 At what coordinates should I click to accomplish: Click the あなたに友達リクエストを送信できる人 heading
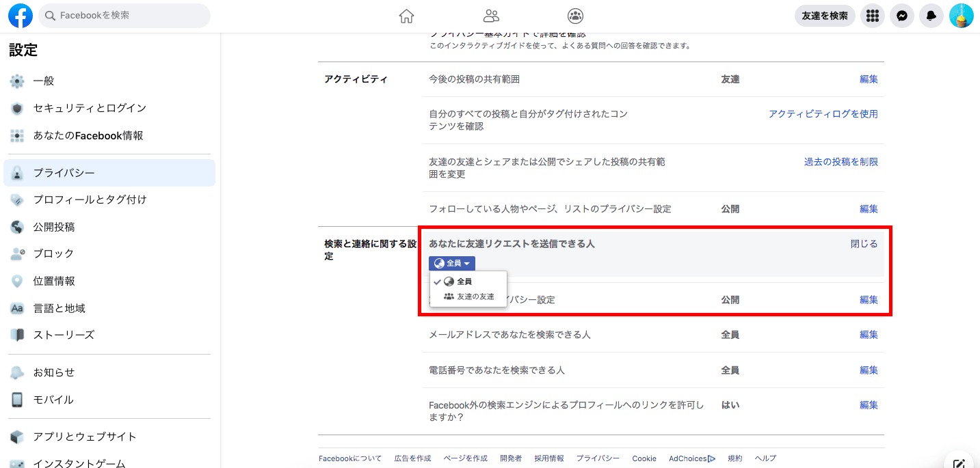[512, 244]
